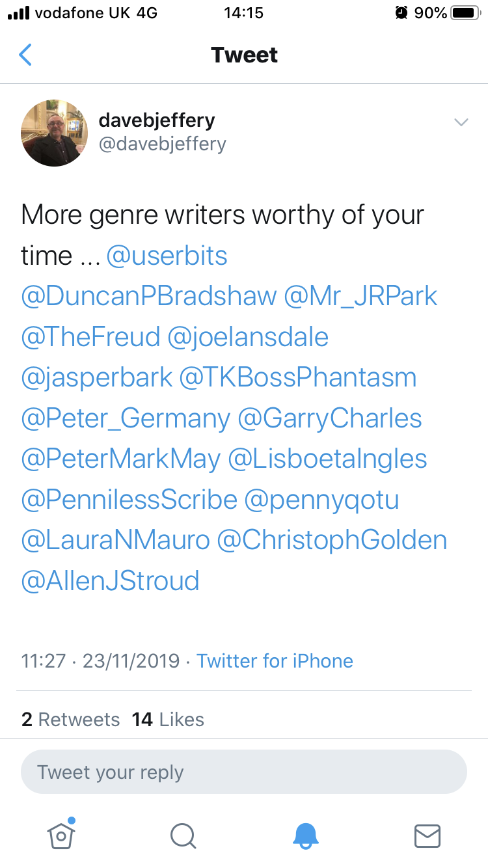Open the @userbits mention
This screenshot has height=868, width=488.
pos(167,256)
